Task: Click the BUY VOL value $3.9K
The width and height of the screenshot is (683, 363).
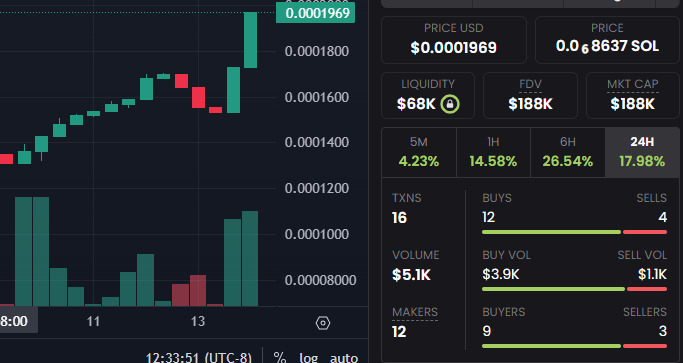Action: pyautogui.click(x=500, y=274)
